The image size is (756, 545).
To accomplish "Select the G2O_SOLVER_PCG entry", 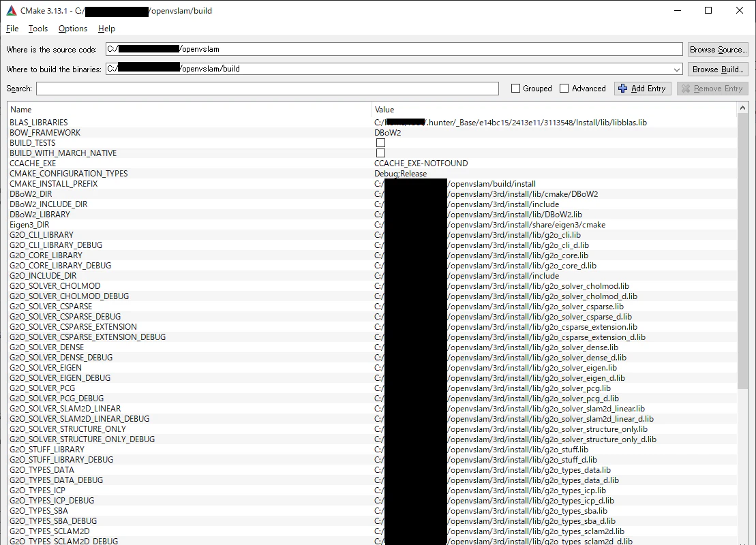I will 42,388.
